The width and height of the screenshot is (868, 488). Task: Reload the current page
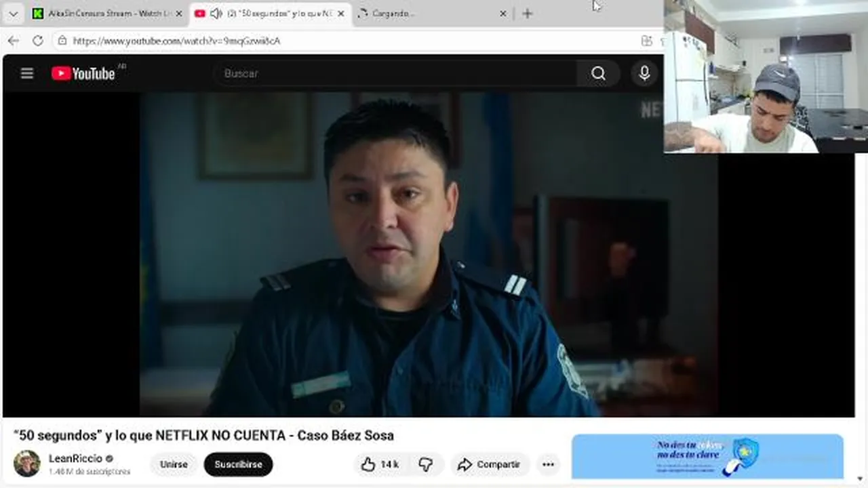pyautogui.click(x=38, y=41)
